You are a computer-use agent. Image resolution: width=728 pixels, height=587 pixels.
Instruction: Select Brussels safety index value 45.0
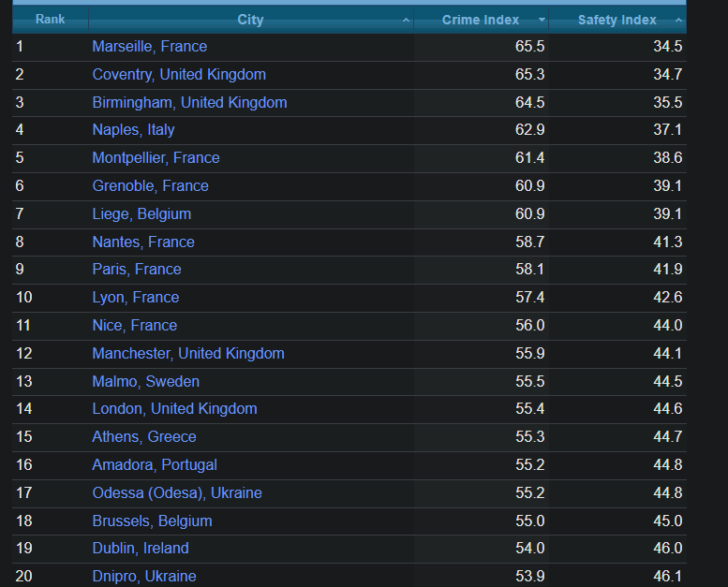[668, 521]
